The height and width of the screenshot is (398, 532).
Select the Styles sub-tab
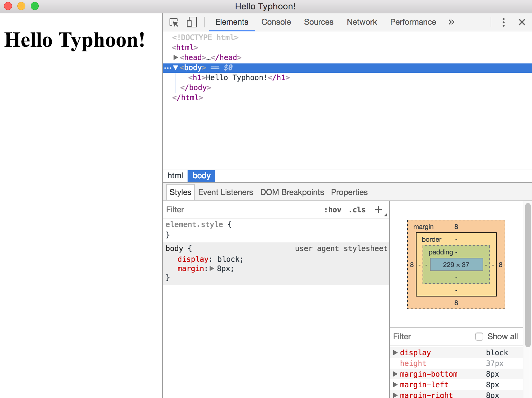[180, 192]
